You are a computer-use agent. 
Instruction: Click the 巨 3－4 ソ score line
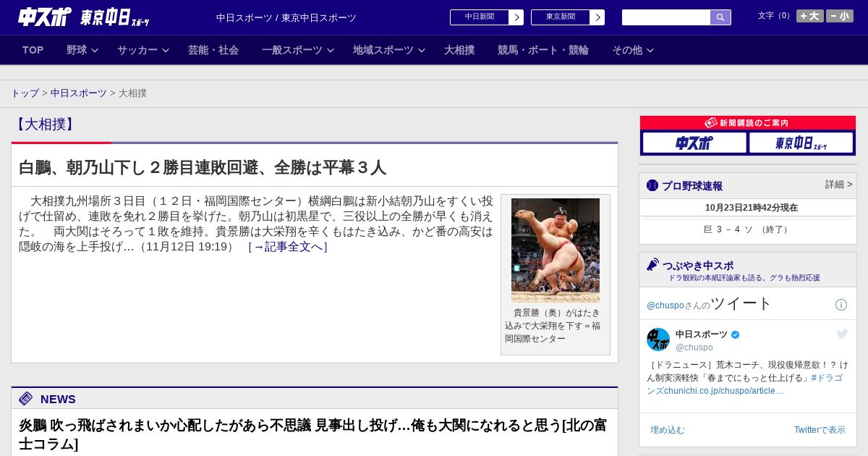pyautogui.click(x=747, y=229)
